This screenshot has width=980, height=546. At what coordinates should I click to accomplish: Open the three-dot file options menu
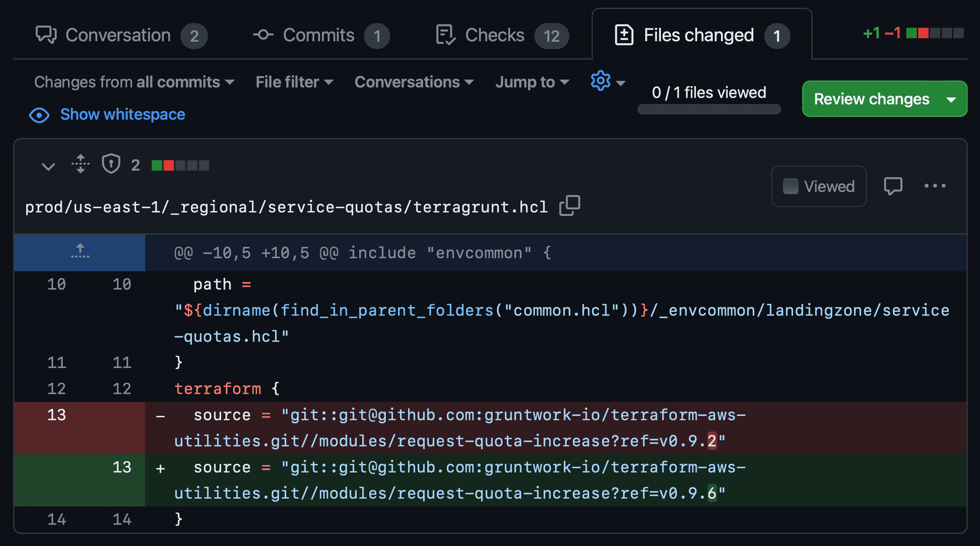coord(935,186)
